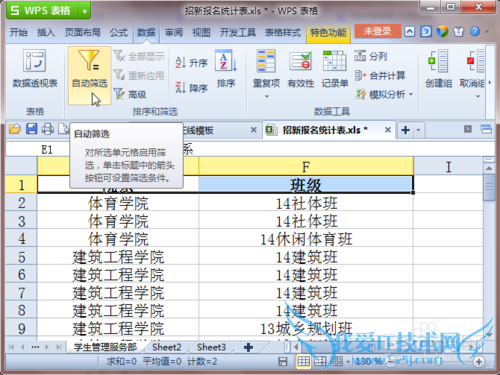
Task: Open the 特色功能 ribbon tab
Action: [x=328, y=33]
